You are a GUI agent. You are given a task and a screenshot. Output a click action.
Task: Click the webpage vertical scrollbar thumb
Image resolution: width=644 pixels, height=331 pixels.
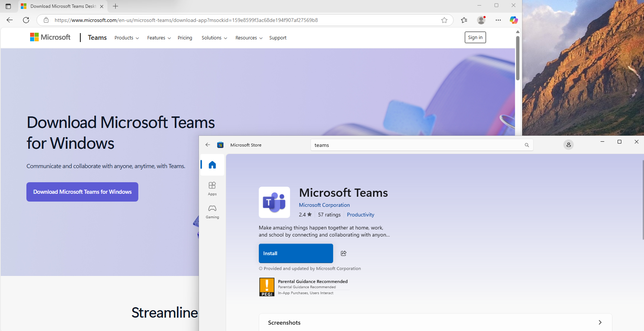coord(518,58)
